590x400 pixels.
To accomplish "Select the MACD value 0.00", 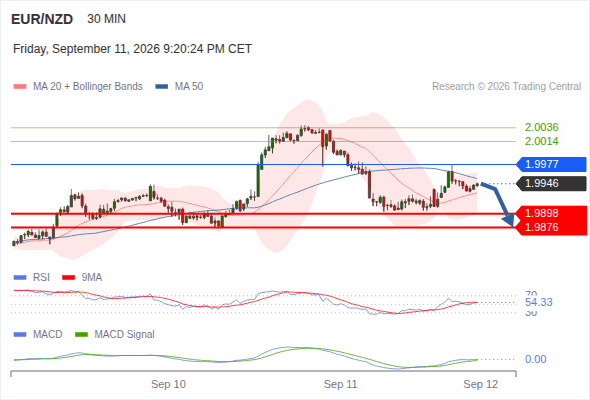I will 535,359.
